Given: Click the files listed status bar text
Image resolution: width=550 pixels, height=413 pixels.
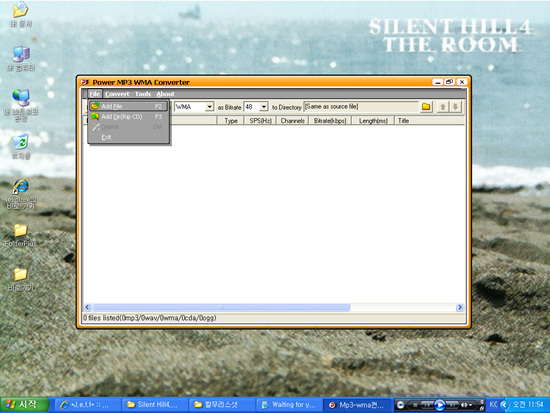Looking at the screenshot, I should point(150,318).
